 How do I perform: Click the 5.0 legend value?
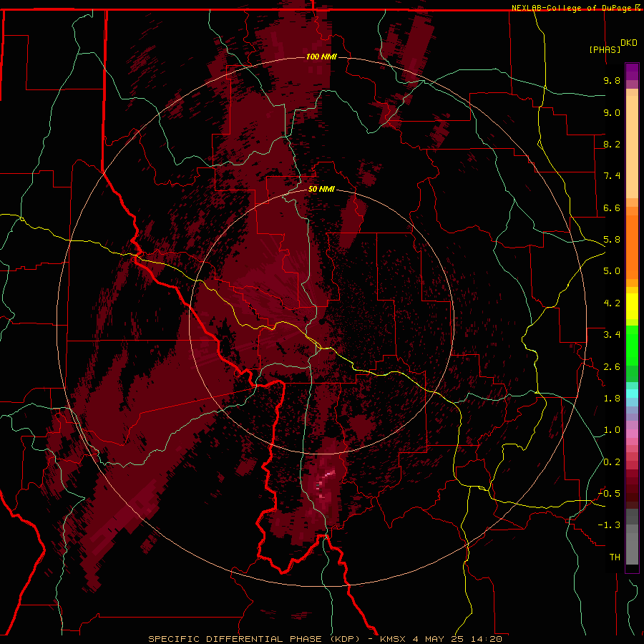pos(612,271)
